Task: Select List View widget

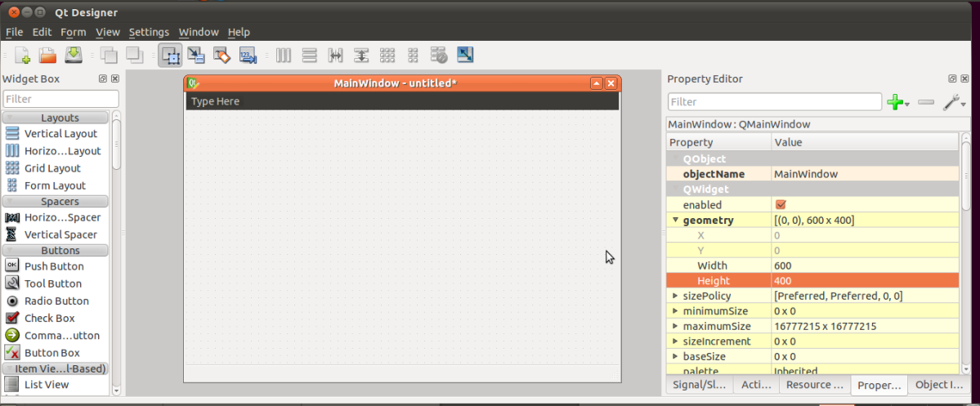Action: 55,384
